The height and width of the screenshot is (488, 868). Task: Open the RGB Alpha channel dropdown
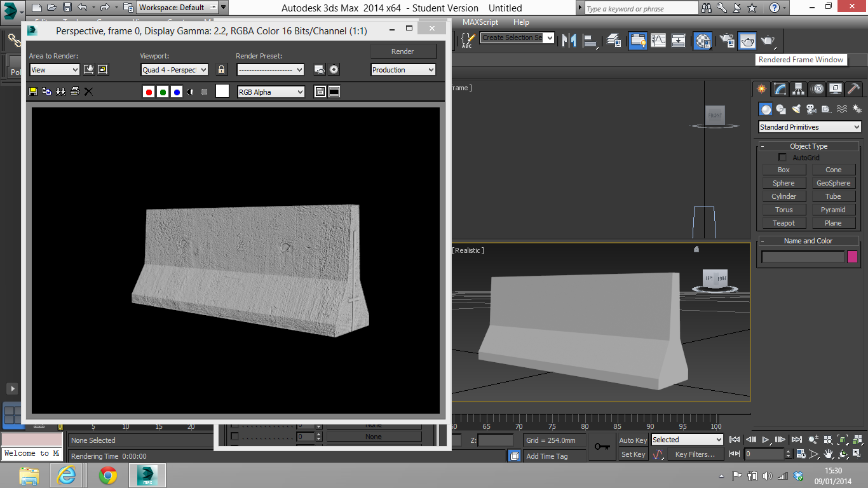(271, 92)
